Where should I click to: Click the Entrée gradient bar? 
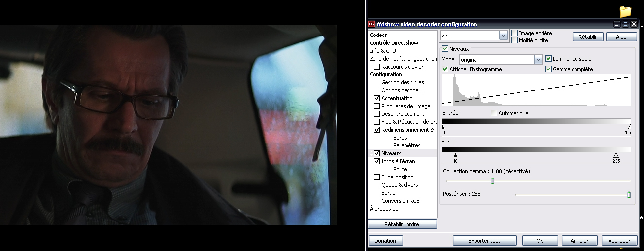[536, 121]
